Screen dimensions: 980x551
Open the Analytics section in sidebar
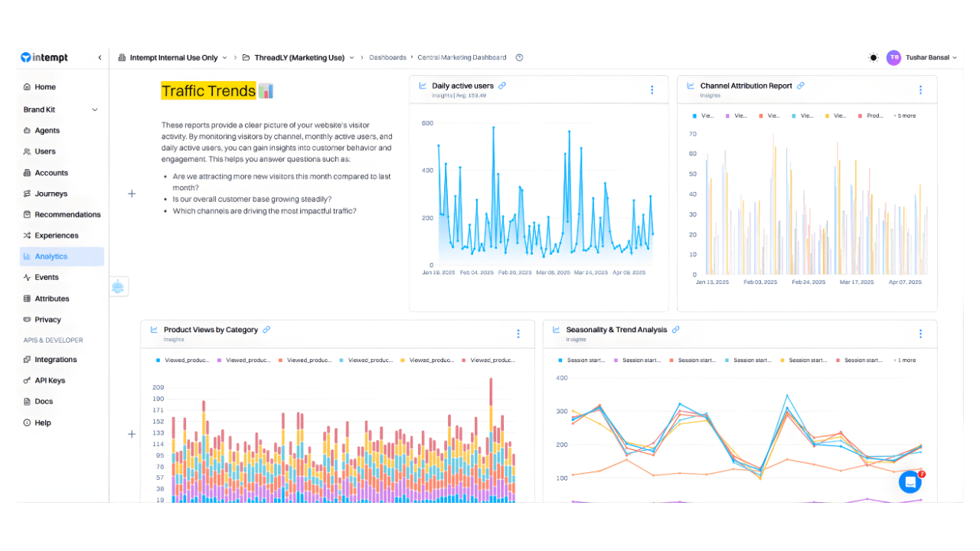[51, 256]
